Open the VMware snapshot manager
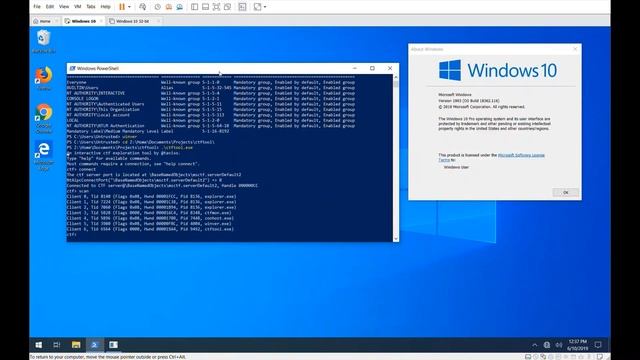Image resolution: width=640 pixels, height=360 pixels. pyautogui.click(x=180, y=7)
